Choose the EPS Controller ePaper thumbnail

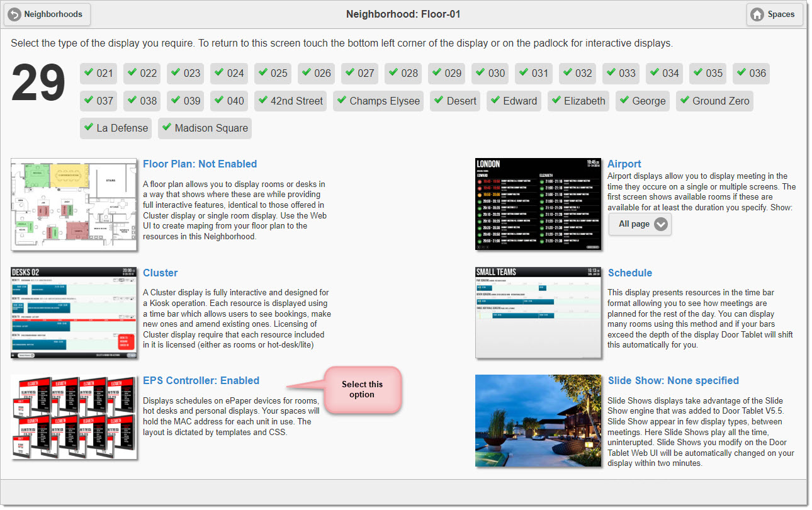click(74, 417)
